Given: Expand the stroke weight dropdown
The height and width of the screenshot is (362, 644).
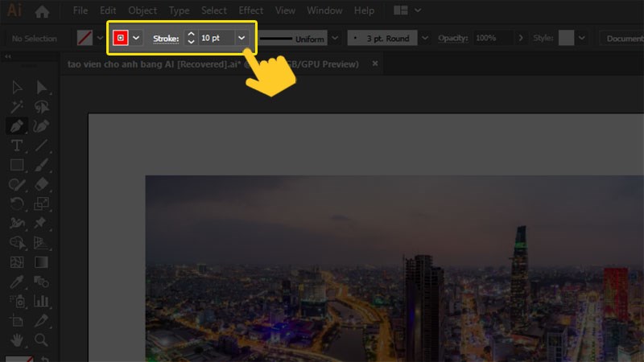Looking at the screenshot, I should (x=242, y=38).
